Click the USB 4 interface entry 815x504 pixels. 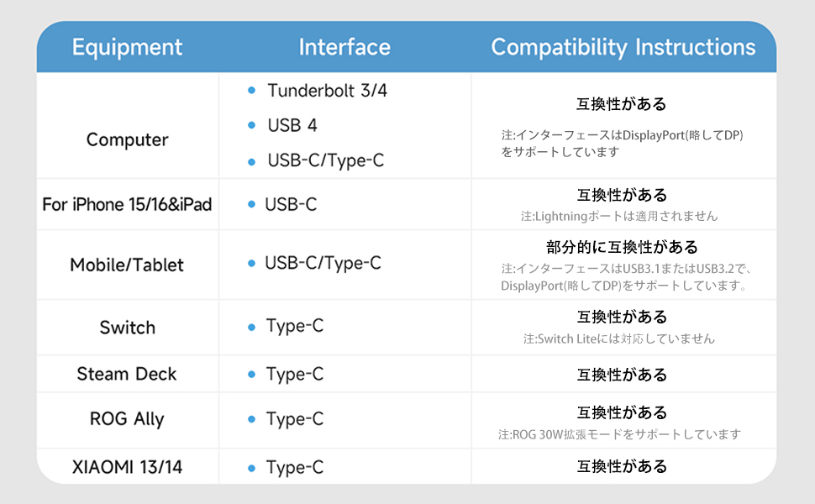(292, 125)
